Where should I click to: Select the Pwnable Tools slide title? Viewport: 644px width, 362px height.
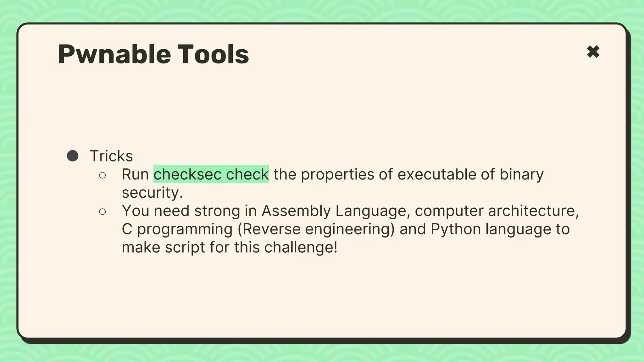[x=153, y=54]
